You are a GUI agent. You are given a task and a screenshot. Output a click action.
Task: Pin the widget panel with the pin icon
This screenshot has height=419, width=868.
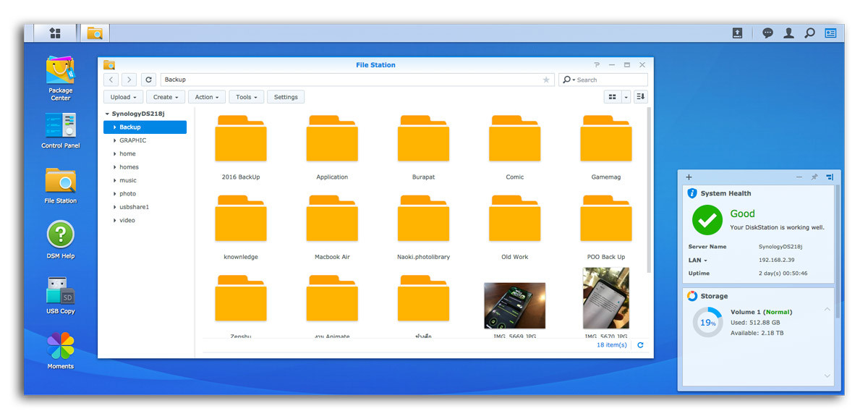pyautogui.click(x=814, y=177)
